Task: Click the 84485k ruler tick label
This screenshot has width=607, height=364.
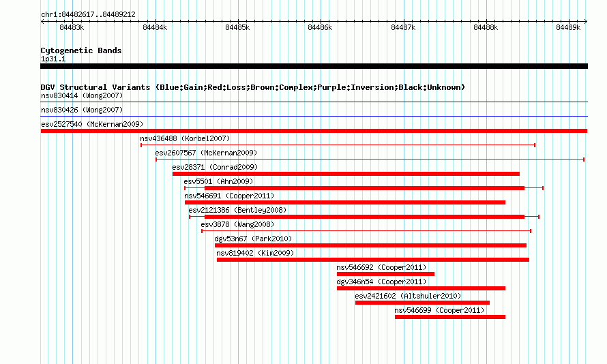Action: (x=237, y=27)
